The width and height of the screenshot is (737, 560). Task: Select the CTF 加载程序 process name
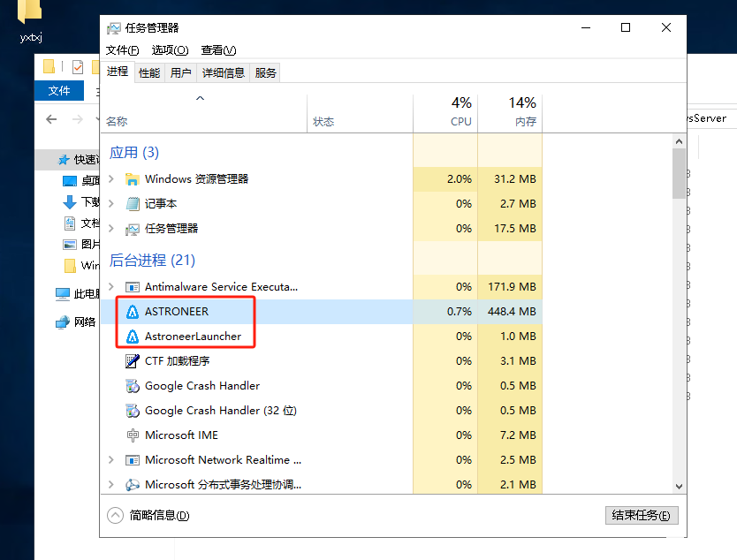tap(178, 360)
